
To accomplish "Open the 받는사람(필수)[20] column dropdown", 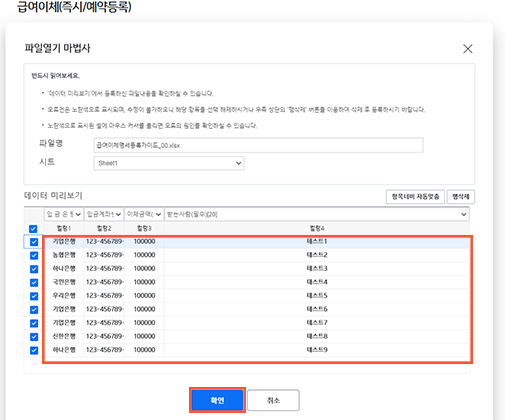I will click(317, 214).
